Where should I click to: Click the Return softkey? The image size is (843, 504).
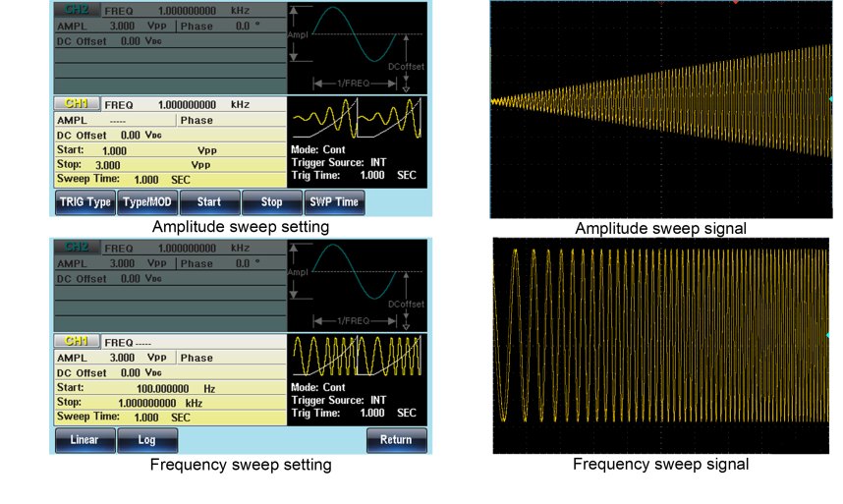pos(397,440)
